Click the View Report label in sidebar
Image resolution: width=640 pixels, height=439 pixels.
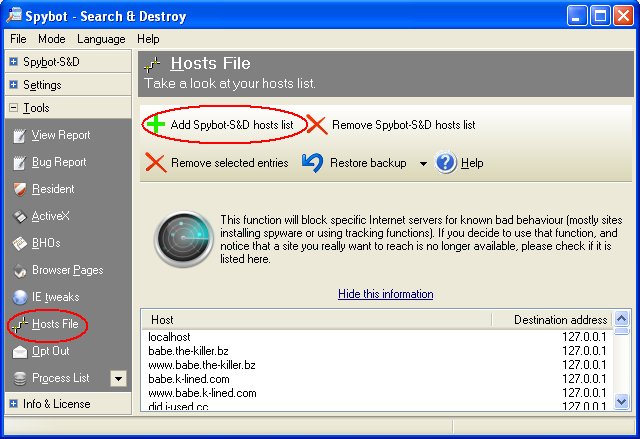pos(61,135)
